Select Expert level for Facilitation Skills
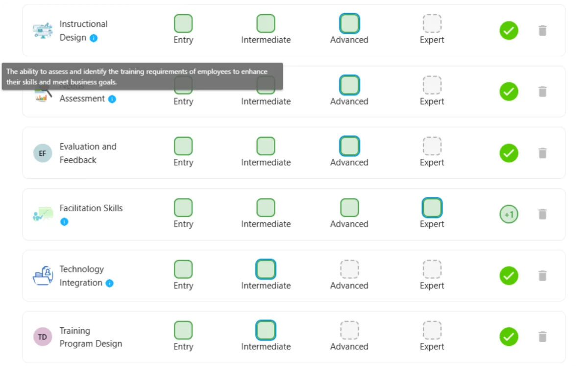588x366 pixels. pyautogui.click(x=432, y=208)
